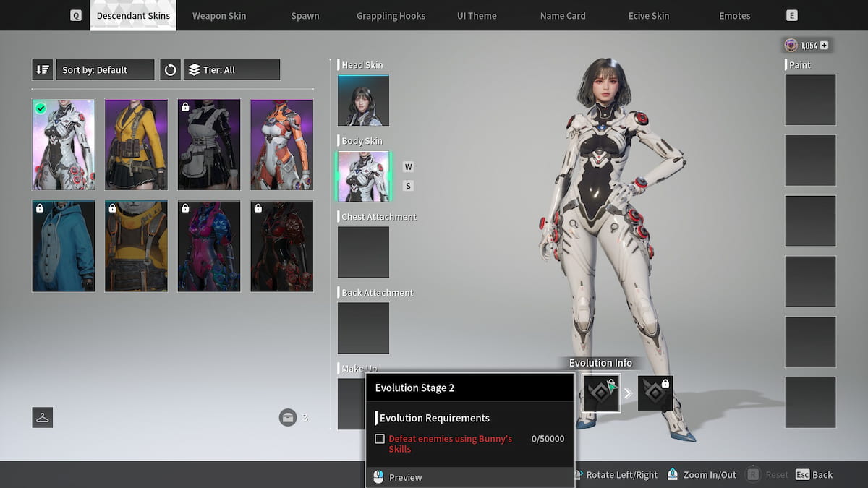Open the Sort by: Default dropdown

pyautogui.click(x=105, y=69)
